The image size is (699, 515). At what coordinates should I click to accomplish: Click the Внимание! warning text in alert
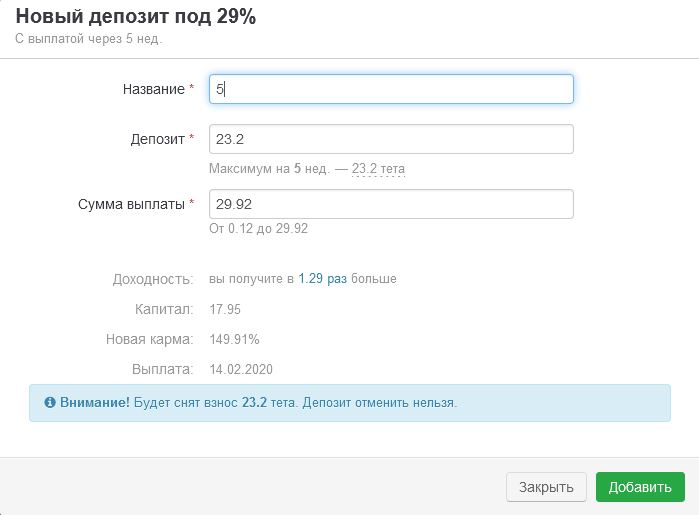pos(94,403)
